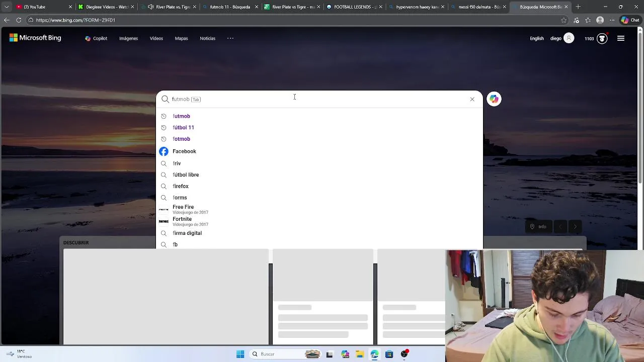
Task: Open OBS Studio on taskbar
Action: tap(404, 354)
